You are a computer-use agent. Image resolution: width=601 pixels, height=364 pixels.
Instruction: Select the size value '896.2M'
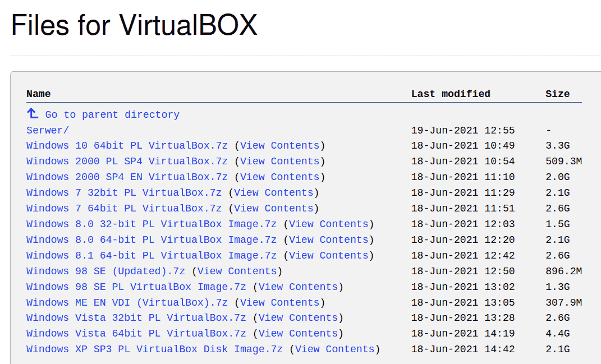point(563,271)
